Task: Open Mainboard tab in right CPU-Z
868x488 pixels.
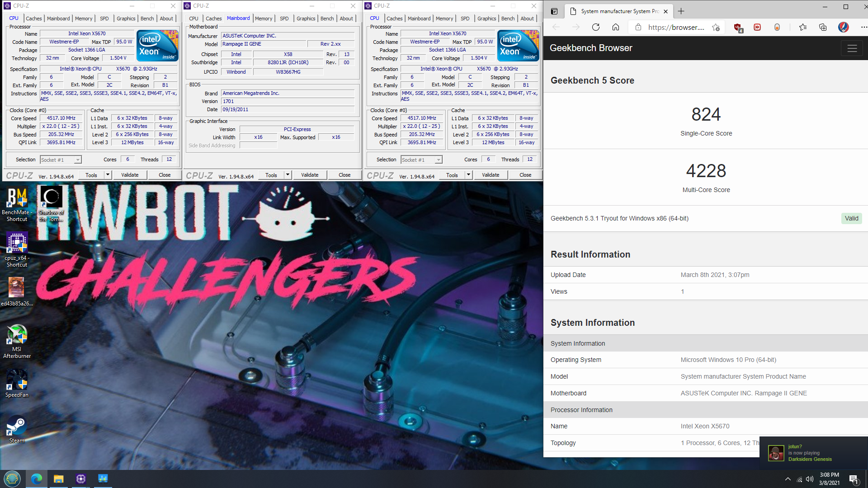Action: (x=419, y=19)
